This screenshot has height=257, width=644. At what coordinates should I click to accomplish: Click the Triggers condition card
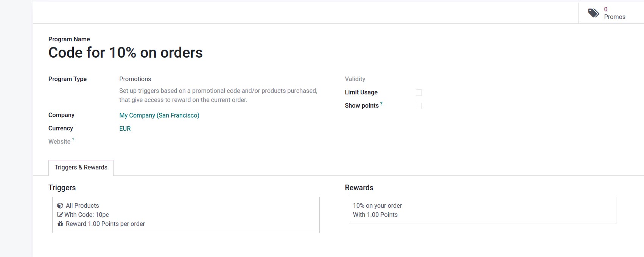(x=186, y=215)
